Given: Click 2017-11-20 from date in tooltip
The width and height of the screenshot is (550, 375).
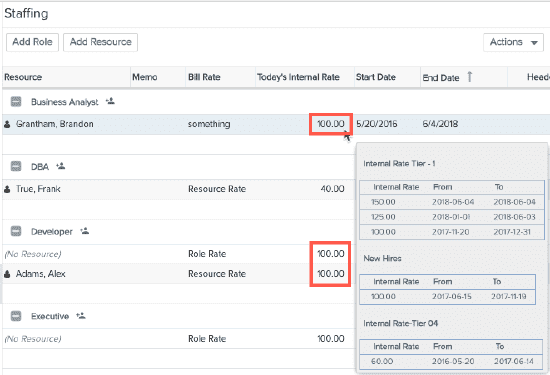Looking at the screenshot, I should coord(450,232).
